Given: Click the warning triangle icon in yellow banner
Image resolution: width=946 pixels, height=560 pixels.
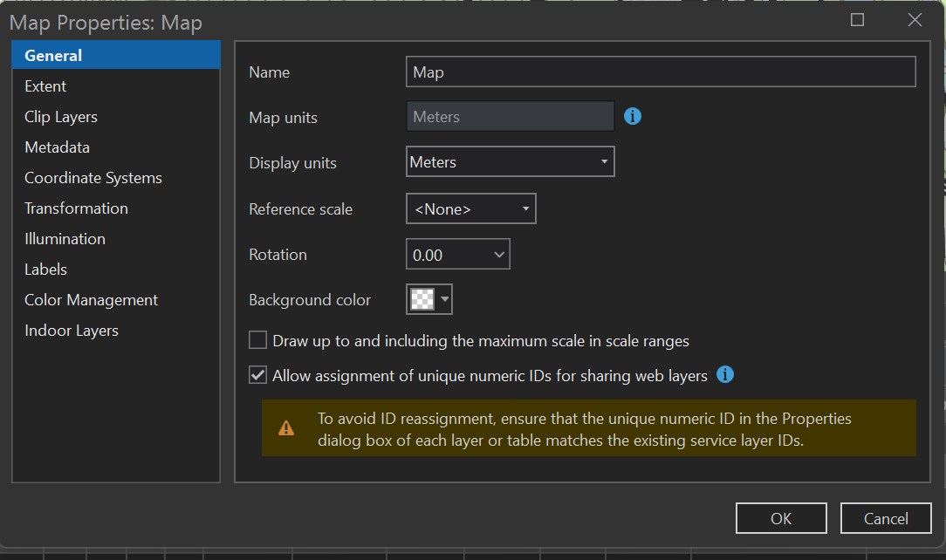Looking at the screenshot, I should (286, 428).
